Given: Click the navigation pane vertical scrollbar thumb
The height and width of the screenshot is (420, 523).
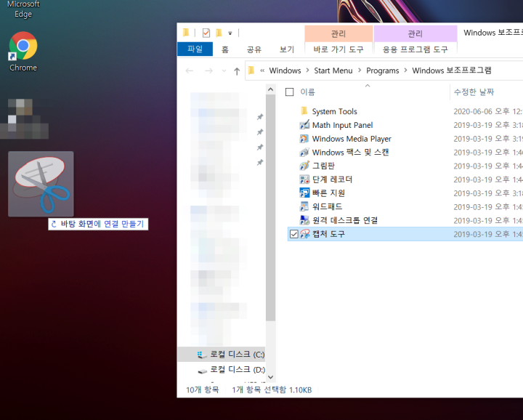Looking at the screenshot, I should [x=270, y=208].
